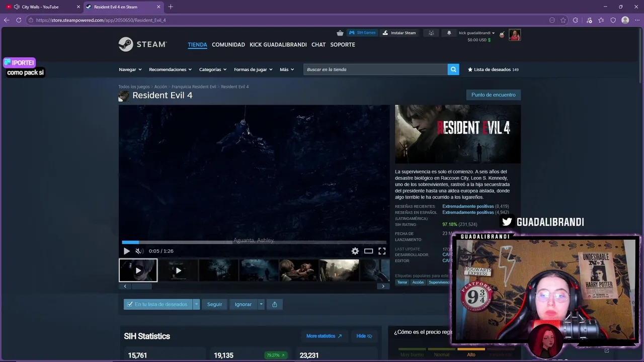The width and height of the screenshot is (644, 362).
Task: Open the Steam logo home link
Action: coord(143,44)
